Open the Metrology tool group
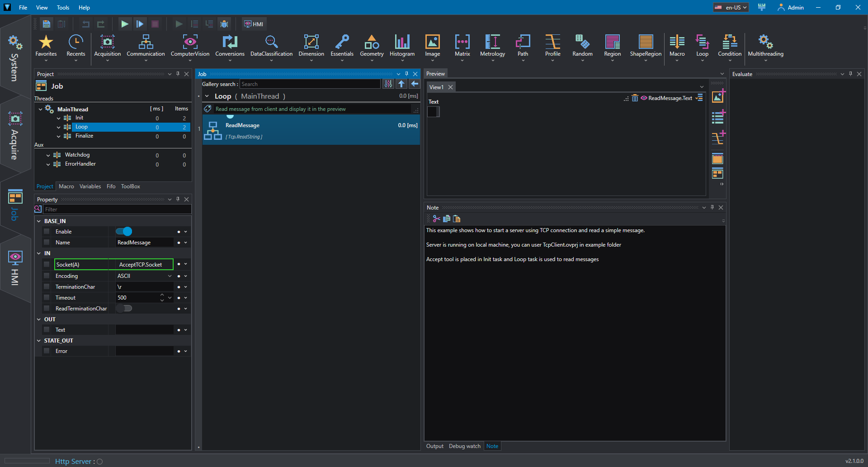 pyautogui.click(x=492, y=46)
